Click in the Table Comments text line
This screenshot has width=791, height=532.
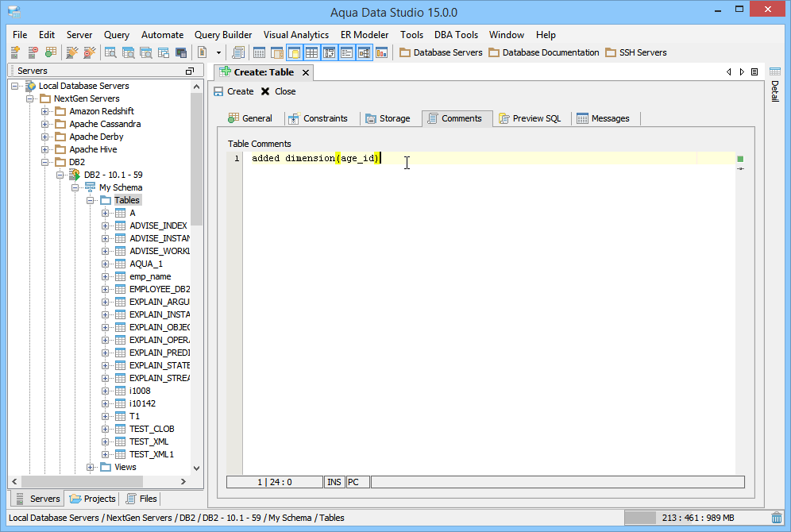(488, 158)
